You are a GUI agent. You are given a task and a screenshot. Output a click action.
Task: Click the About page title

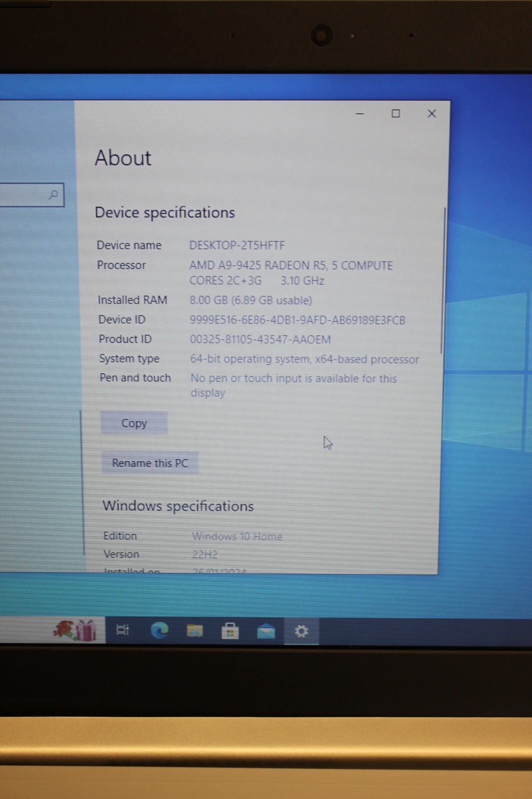tap(123, 158)
